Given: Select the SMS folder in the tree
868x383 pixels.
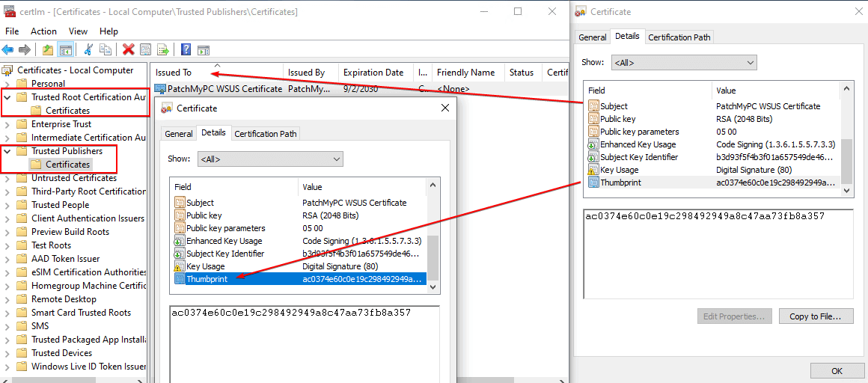Looking at the screenshot, I should [x=40, y=326].
